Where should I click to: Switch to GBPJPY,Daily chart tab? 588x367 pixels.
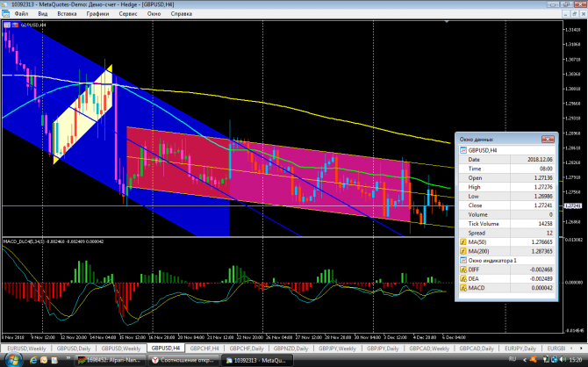pos(383,349)
